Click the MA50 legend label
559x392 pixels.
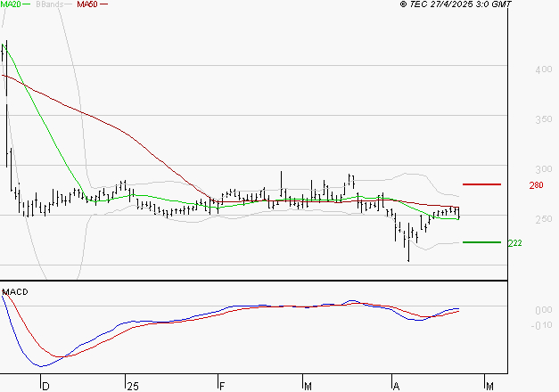tap(86, 4)
